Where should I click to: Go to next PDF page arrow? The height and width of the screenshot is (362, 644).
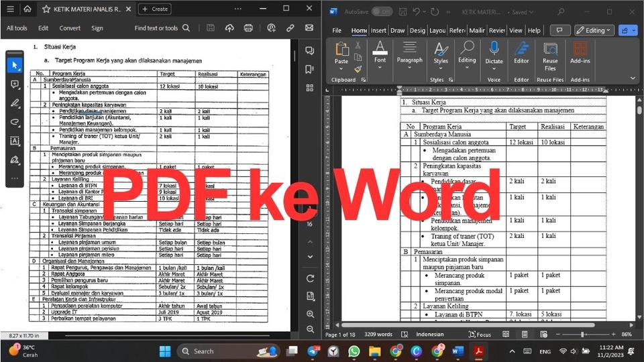click(310, 257)
